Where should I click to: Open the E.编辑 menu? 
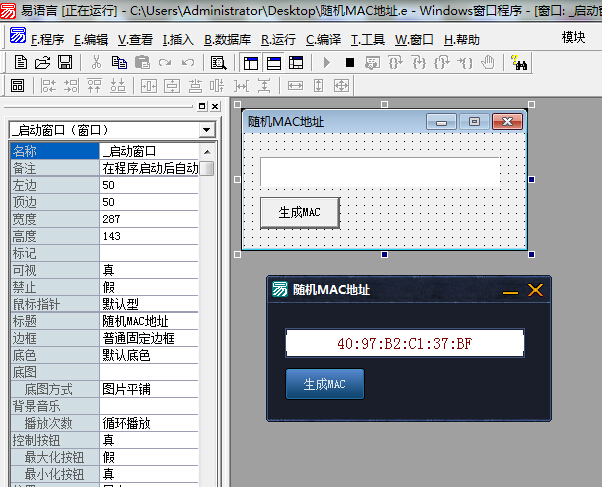coord(91,40)
